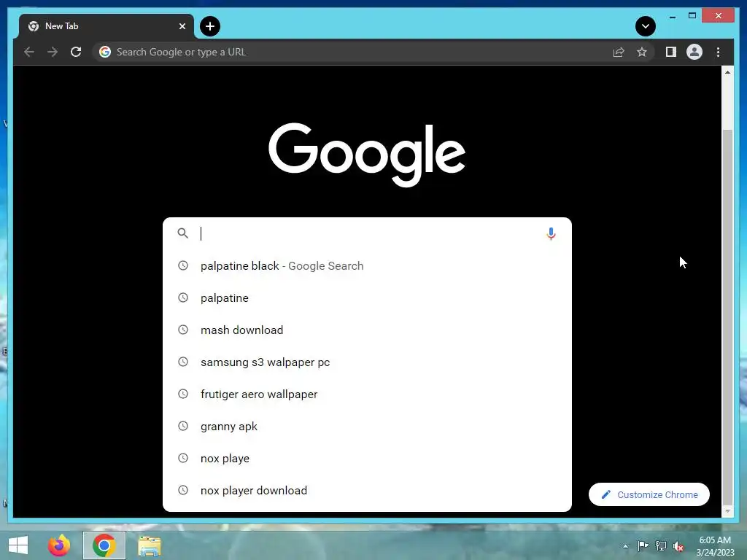Image resolution: width=747 pixels, height=560 pixels.
Task: Click the Chrome taskbar icon
Action: click(104, 545)
